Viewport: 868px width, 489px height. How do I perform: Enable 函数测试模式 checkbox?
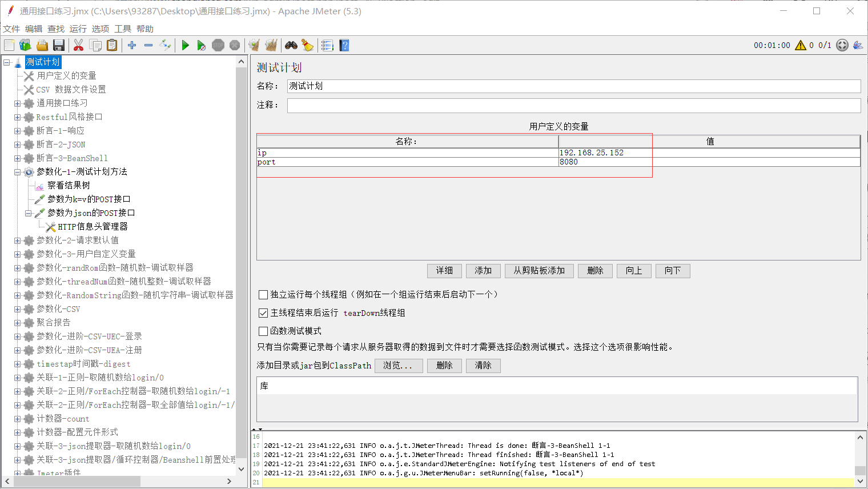(263, 331)
